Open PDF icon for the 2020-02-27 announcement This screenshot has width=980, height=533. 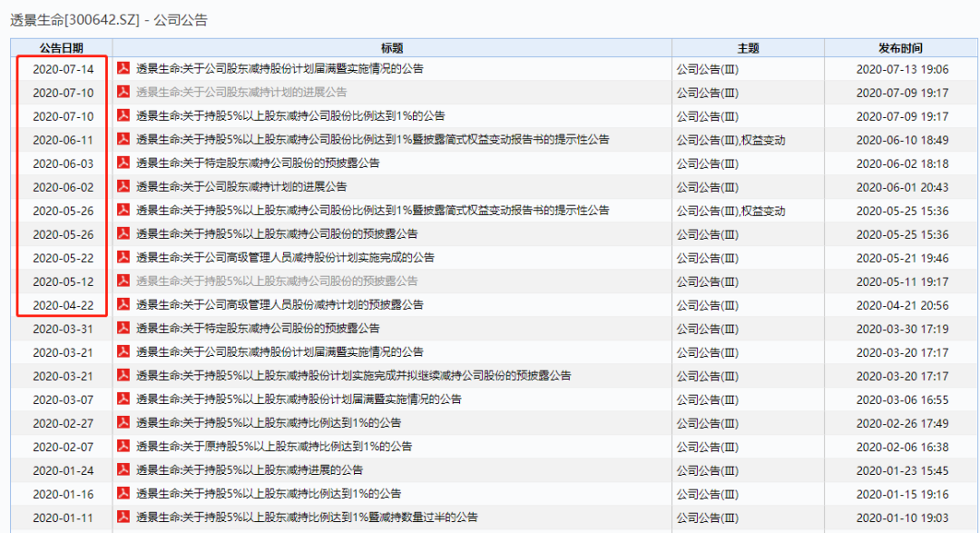(x=123, y=422)
